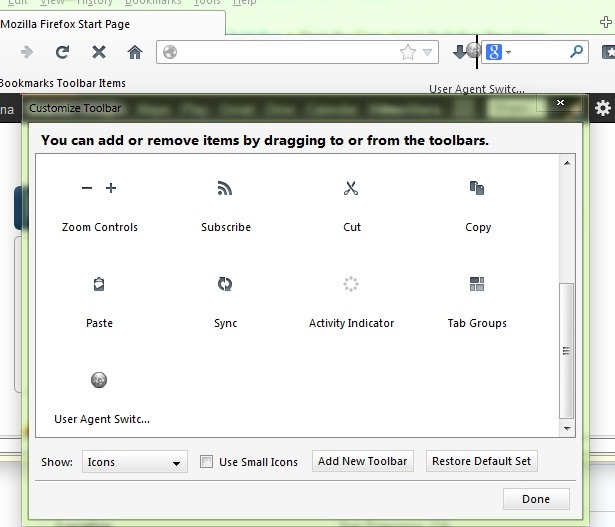Click the Zoom Controls label
Screen dimensions: 615x527
(x=100, y=227)
